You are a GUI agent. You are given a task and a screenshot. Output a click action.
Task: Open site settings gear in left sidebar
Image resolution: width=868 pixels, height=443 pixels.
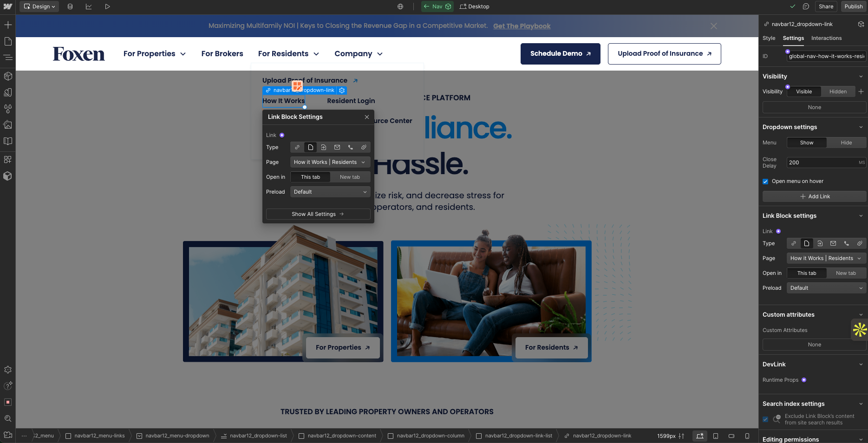pos(8,370)
